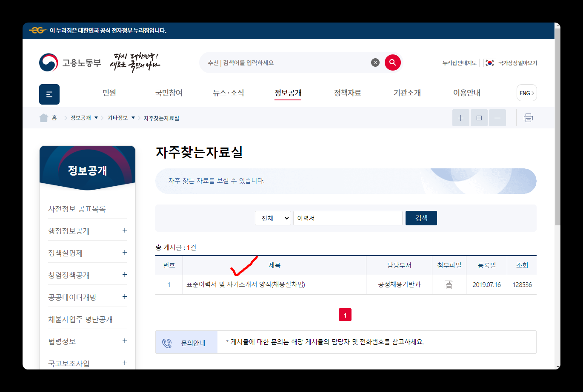
Task: Open the 이용안내 main menu
Action: pyautogui.click(x=467, y=93)
